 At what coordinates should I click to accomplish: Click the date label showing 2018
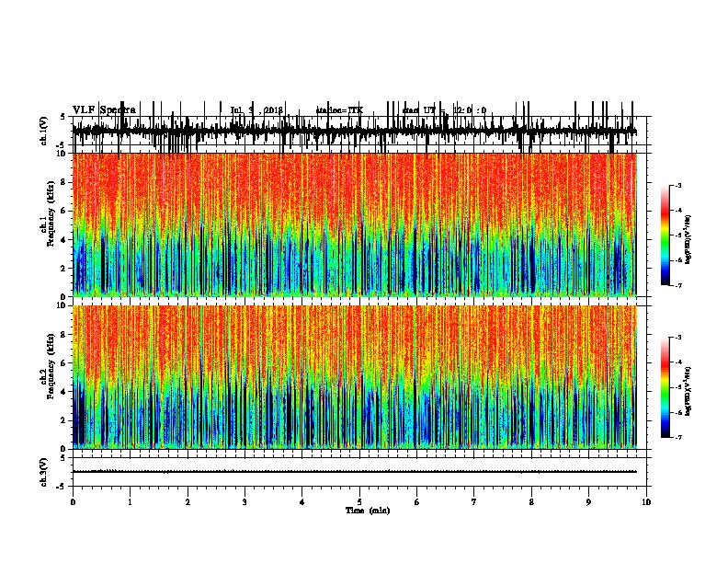(x=256, y=110)
